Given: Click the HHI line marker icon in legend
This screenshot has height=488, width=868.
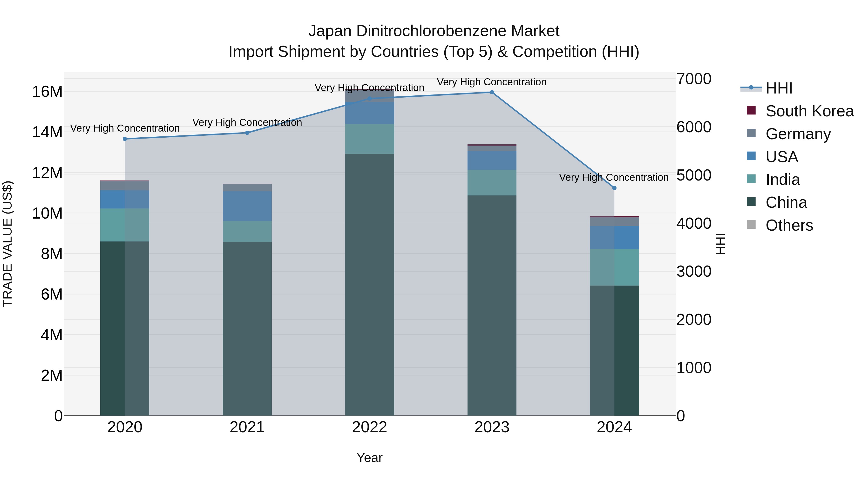Looking at the screenshot, I should (x=751, y=88).
